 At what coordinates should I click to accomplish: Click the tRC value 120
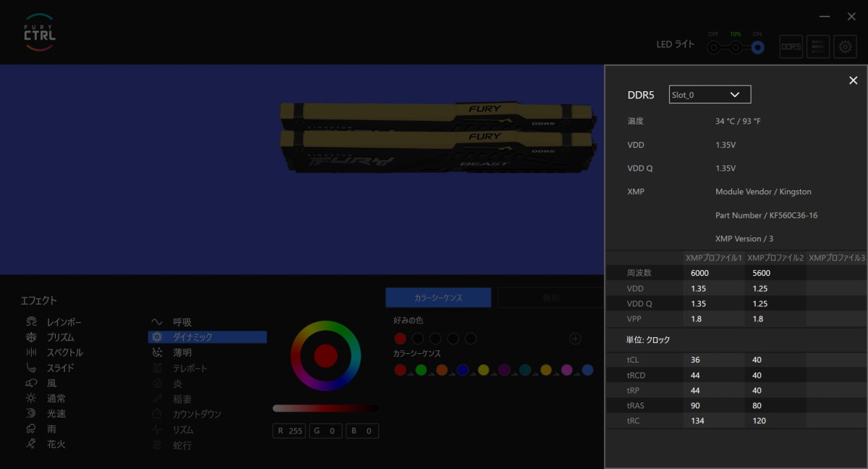[x=775, y=421]
